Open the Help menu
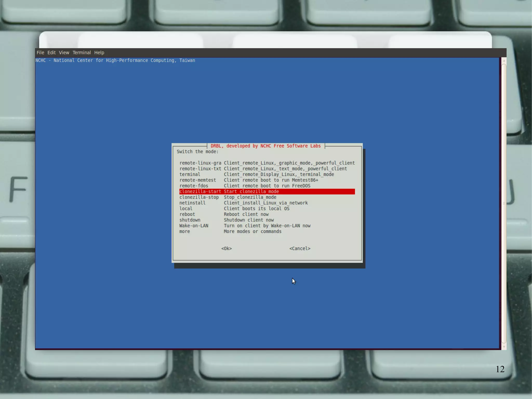532x399 pixels. pos(99,53)
